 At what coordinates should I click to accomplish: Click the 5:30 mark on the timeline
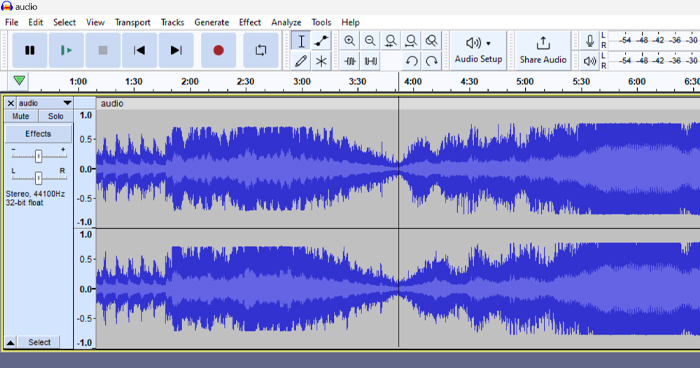[581, 82]
